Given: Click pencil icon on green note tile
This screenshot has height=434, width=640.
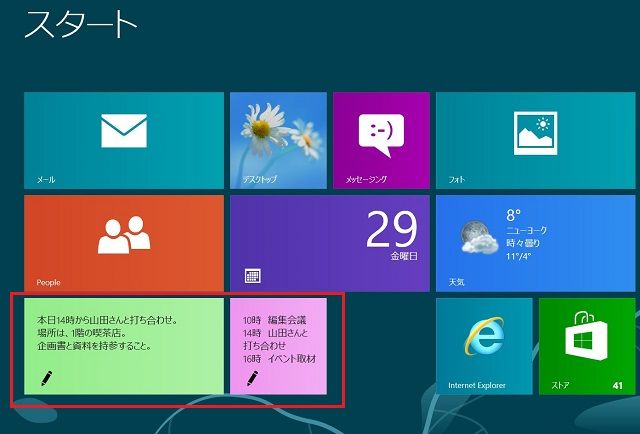Looking at the screenshot, I should point(47,378).
